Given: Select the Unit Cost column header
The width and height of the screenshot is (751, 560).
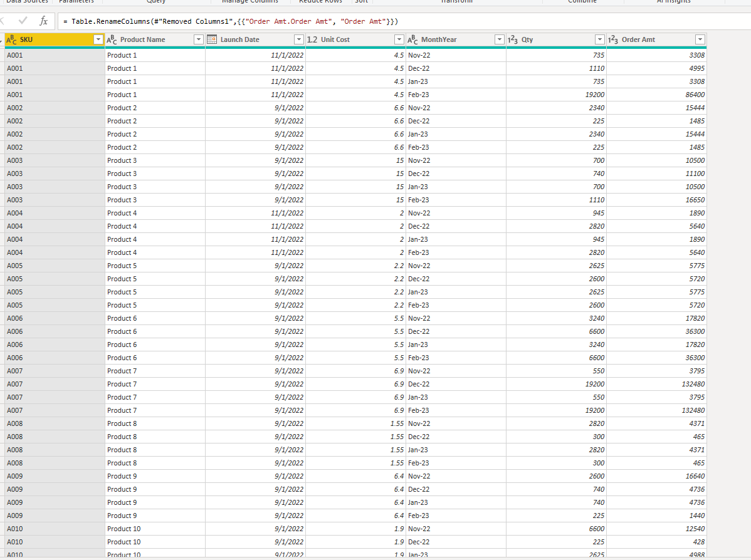Looking at the screenshot, I should coord(355,39).
